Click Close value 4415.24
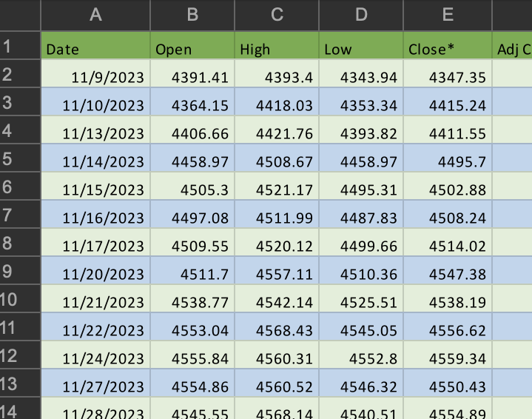The width and height of the screenshot is (532, 419). pyautogui.click(x=448, y=102)
